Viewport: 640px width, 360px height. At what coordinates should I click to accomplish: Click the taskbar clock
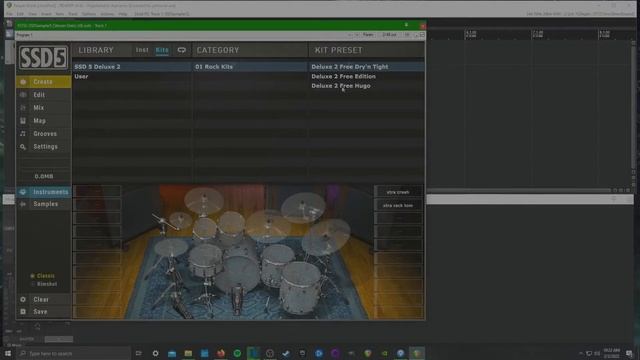[x=611, y=353]
